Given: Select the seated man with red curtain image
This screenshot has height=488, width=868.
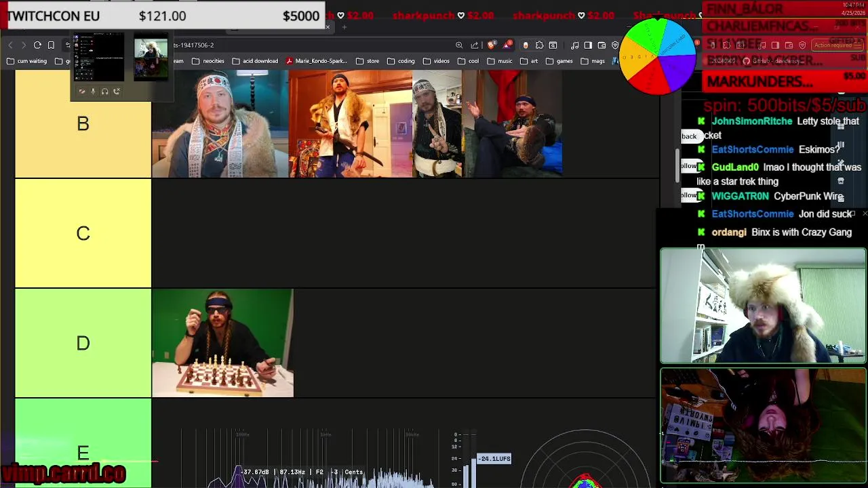Looking at the screenshot, I should coord(513,123).
